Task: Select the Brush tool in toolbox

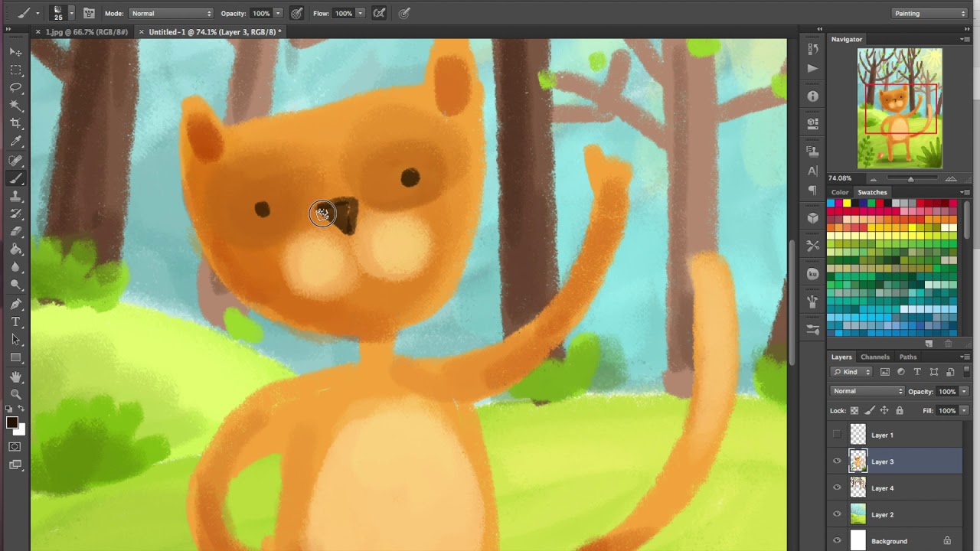Action: 15,178
